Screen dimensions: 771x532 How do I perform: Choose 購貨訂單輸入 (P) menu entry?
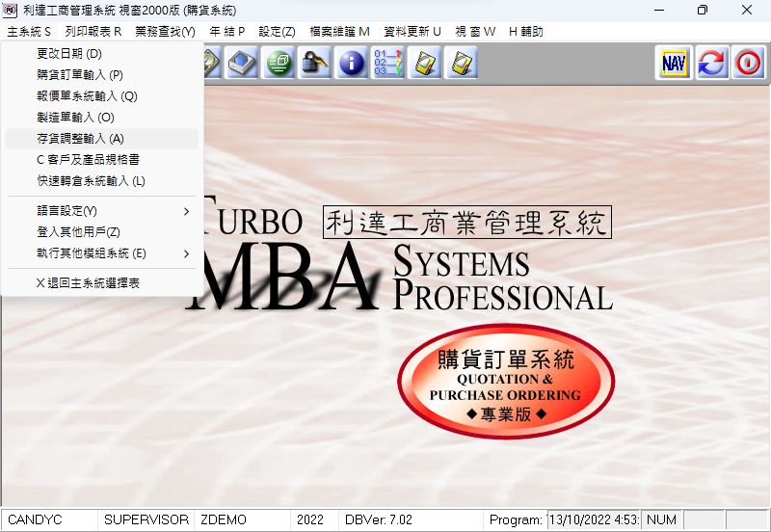102,75
